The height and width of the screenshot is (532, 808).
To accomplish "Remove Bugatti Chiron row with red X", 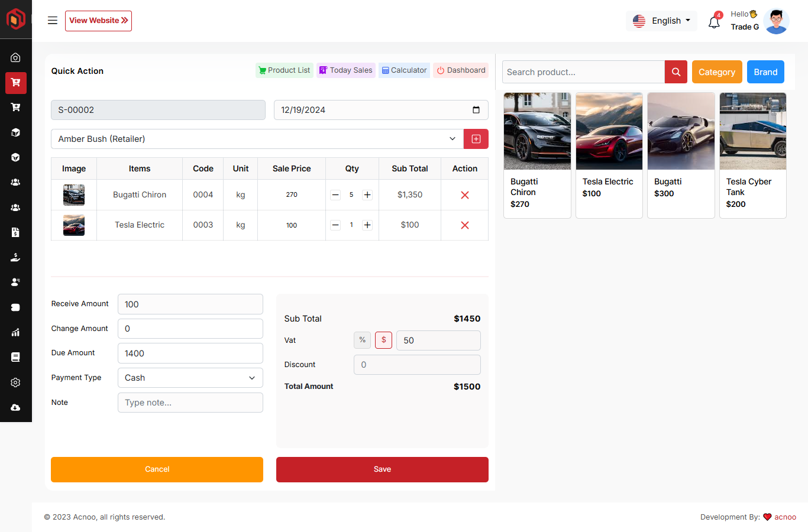I will click(x=464, y=195).
